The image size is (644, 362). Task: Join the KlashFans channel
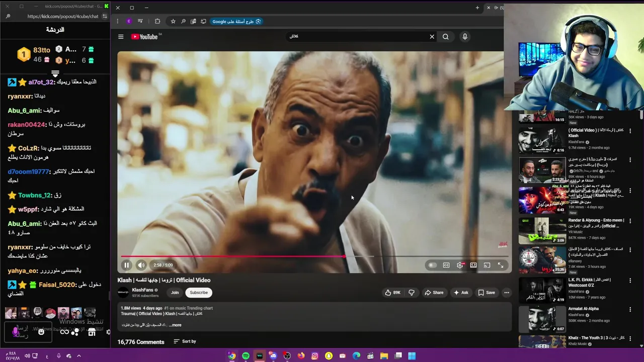pyautogui.click(x=175, y=293)
